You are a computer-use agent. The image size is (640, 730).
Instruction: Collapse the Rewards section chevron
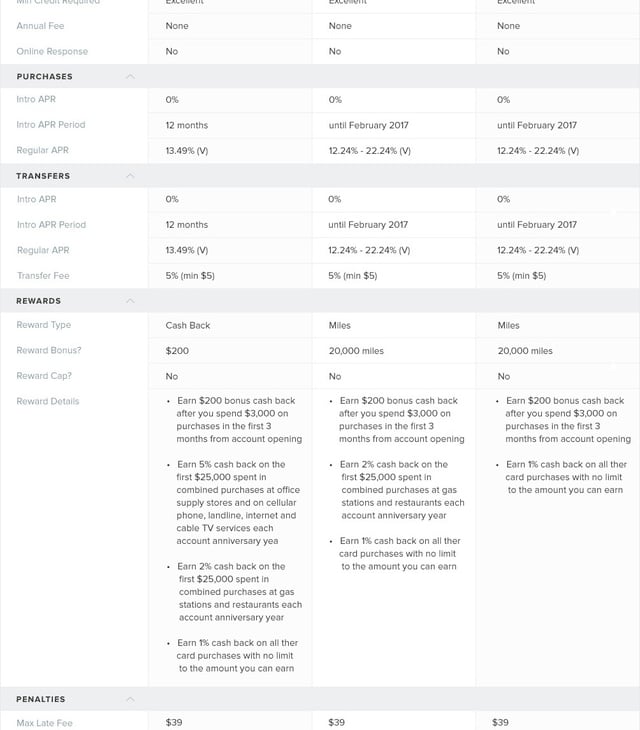(130, 301)
